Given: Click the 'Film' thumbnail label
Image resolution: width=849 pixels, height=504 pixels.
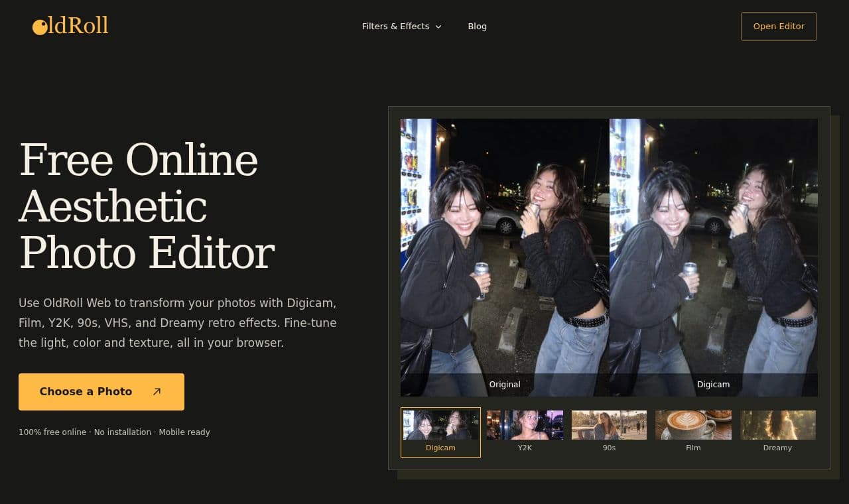Looking at the screenshot, I should click(693, 448).
